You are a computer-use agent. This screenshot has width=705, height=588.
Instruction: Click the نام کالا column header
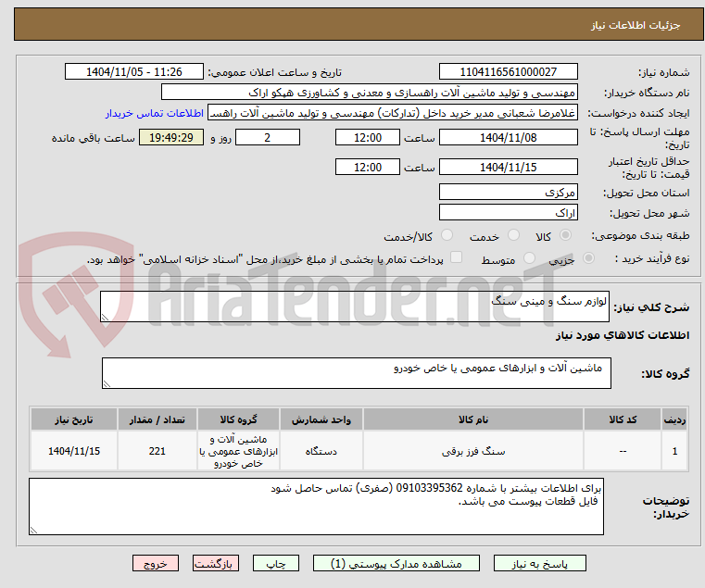pyautogui.click(x=473, y=419)
